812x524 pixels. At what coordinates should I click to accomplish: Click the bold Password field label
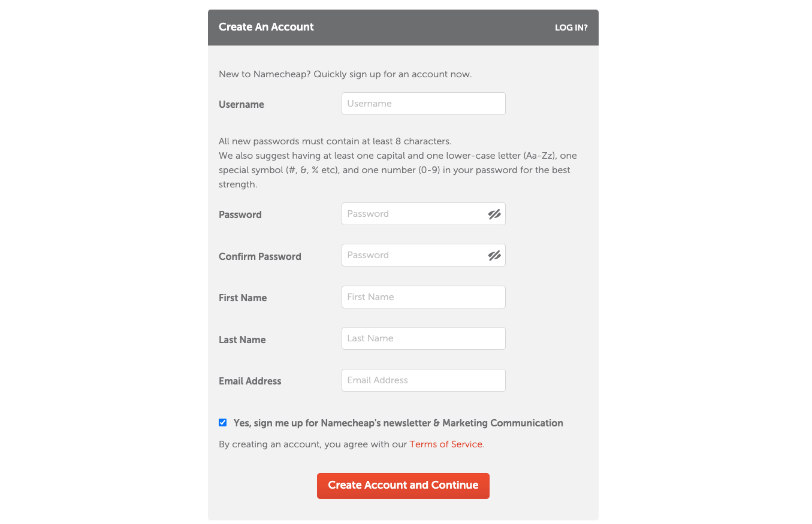coord(240,214)
